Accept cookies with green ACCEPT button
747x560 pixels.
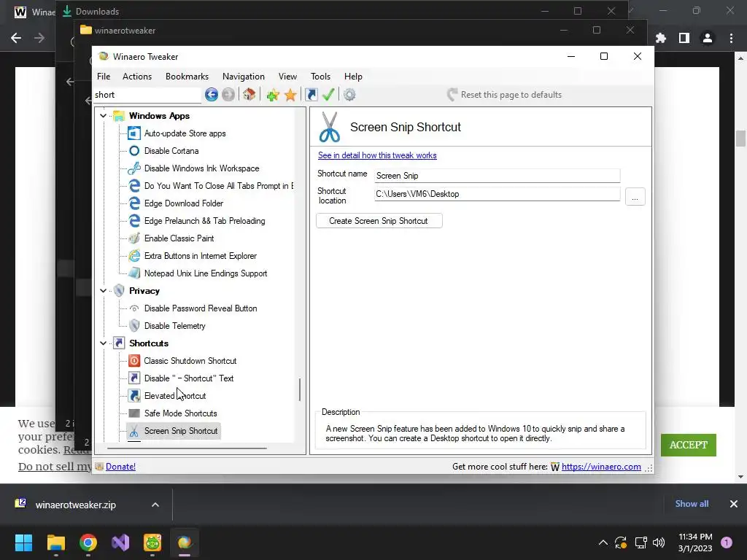click(689, 446)
